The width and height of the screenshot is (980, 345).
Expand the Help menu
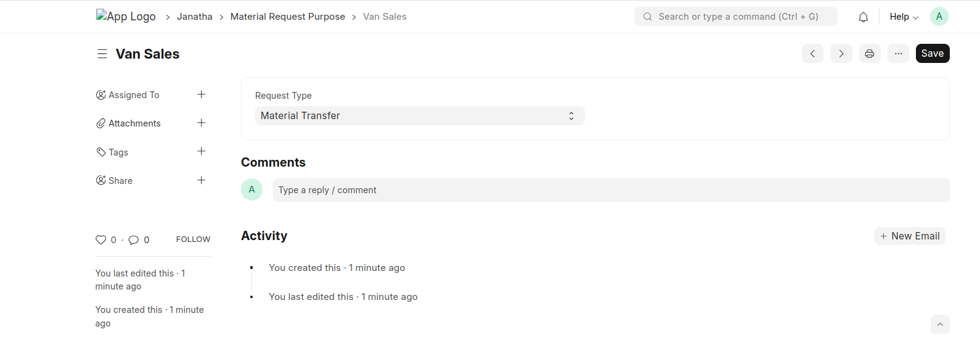coord(904,17)
